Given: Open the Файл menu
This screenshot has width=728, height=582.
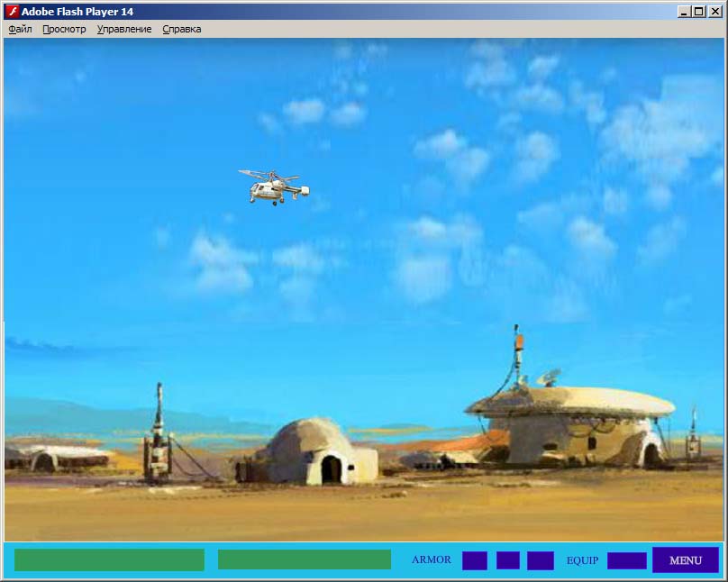Looking at the screenshot, I should point(20,29).
